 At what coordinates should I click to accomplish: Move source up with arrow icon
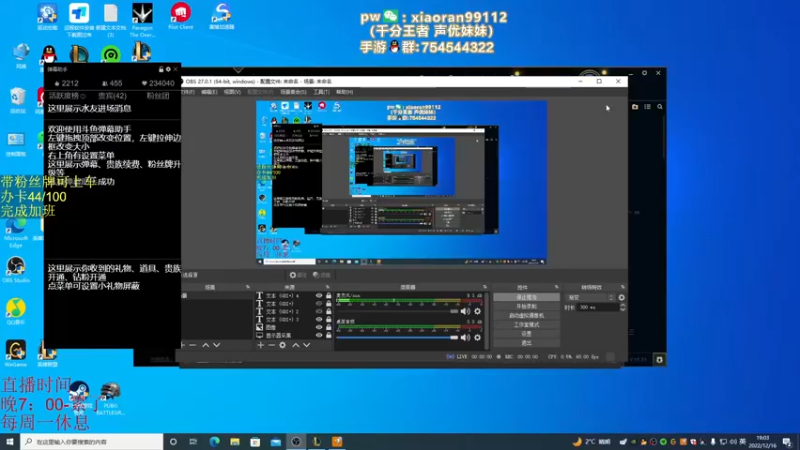point(295,345)
